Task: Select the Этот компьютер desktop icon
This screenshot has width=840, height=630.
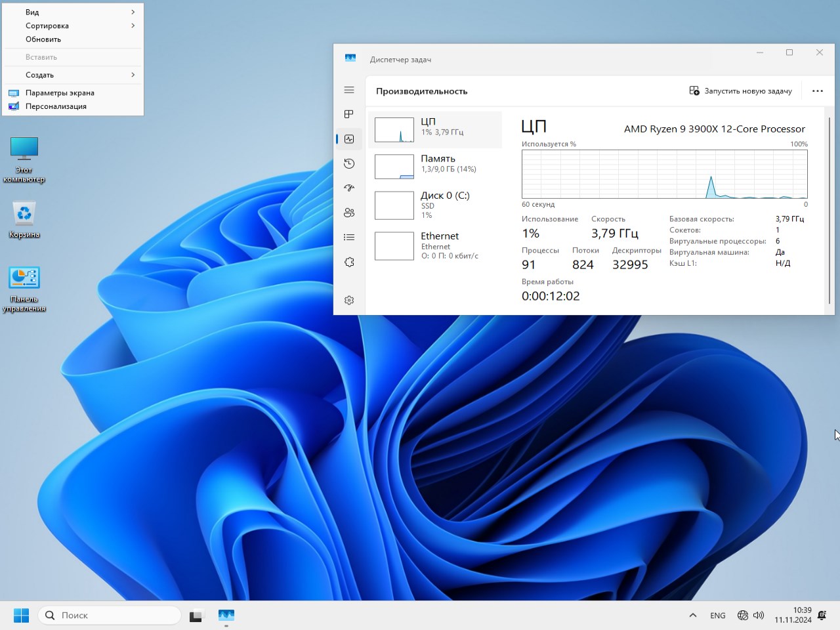Action: (24, 159)
